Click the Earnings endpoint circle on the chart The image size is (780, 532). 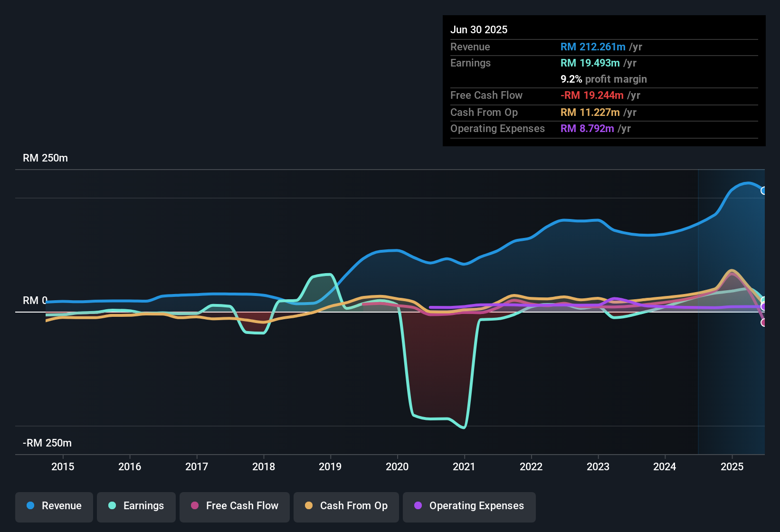click(x=763, y=298)
